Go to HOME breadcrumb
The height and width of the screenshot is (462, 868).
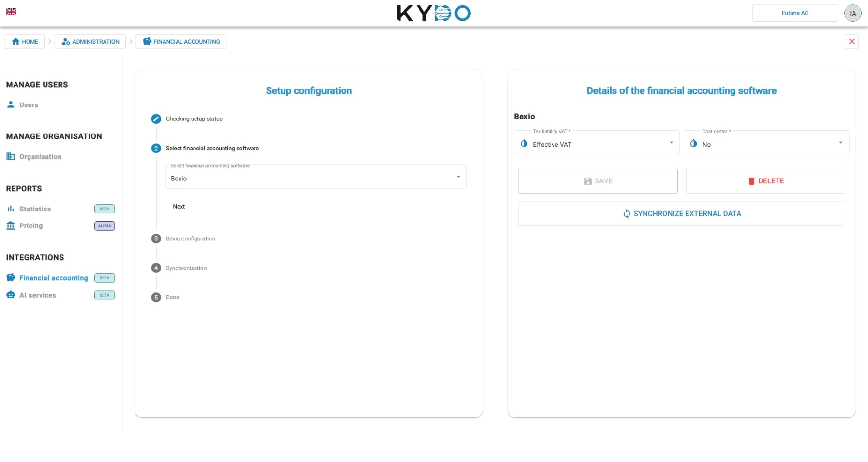[x=25, y=42]
